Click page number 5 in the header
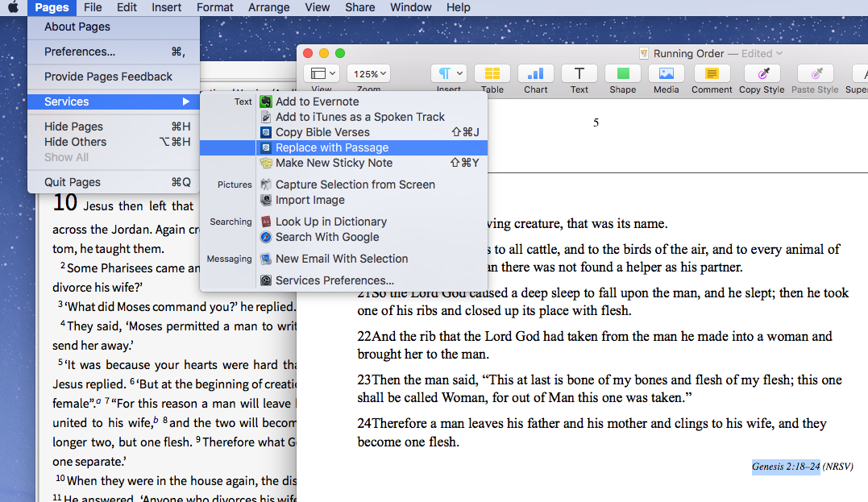Viewport: 868px width, 502px height. pos(596,122)
